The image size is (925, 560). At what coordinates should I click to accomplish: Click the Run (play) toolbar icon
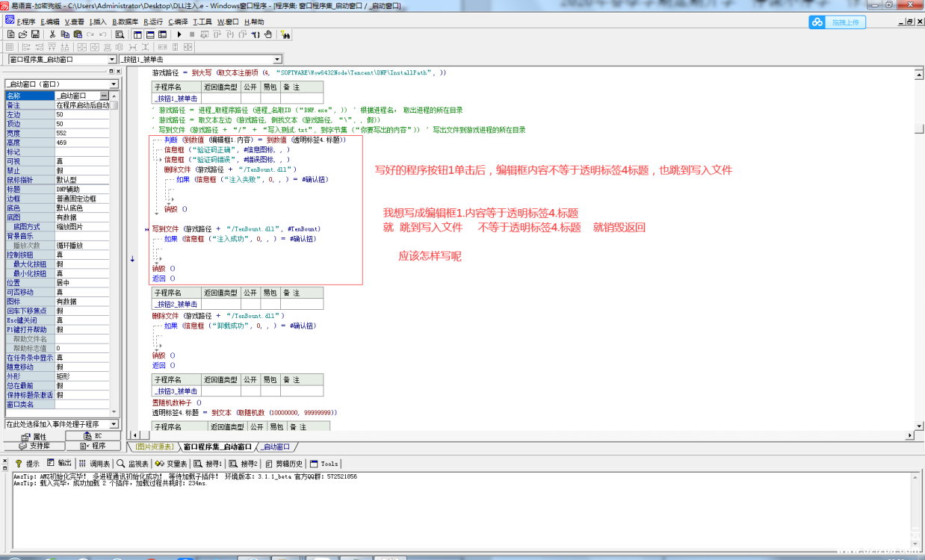point(179,34)
